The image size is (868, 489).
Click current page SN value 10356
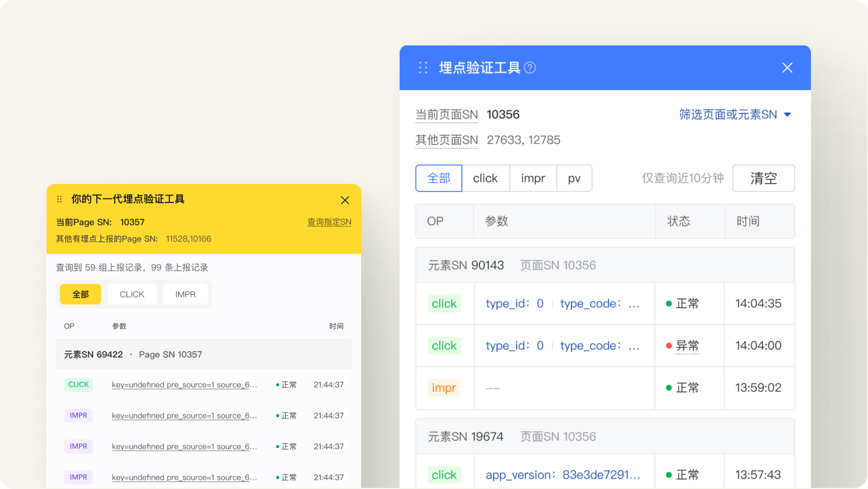[503, 115]
